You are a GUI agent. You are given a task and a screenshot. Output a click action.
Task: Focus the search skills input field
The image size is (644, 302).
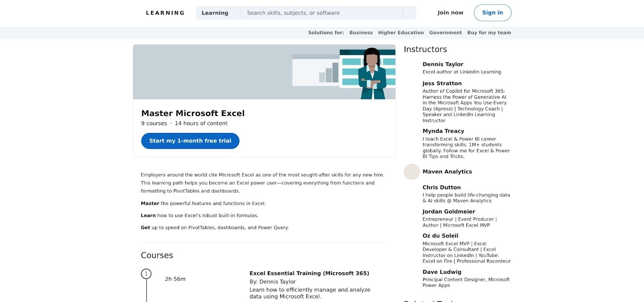click(322, 13)
